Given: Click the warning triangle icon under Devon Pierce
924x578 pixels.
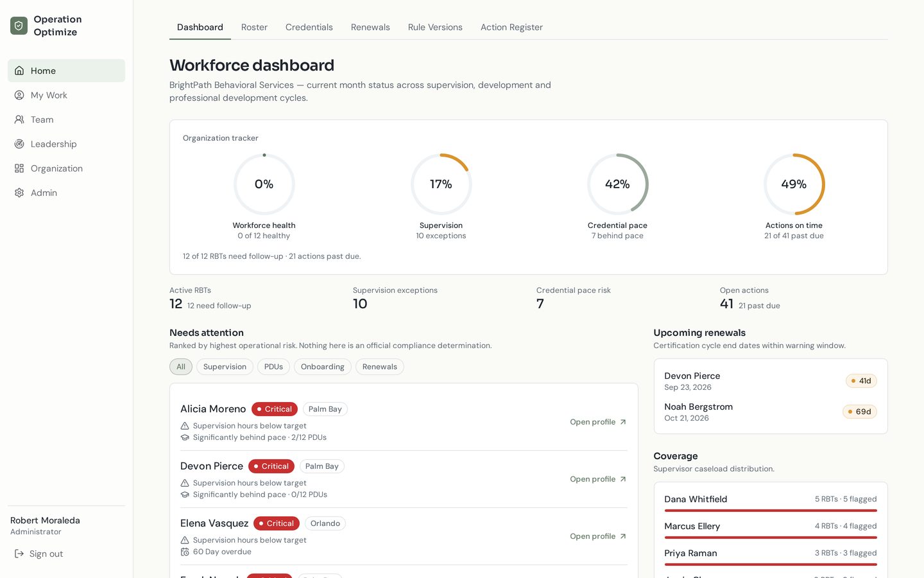Looking at the screenshot, I should [185, 483].
